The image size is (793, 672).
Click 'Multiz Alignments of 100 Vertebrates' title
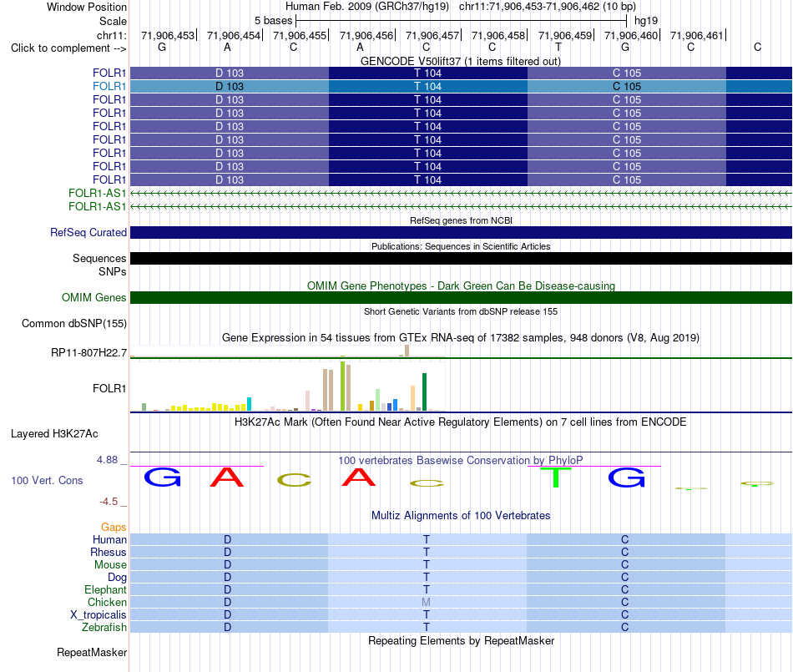point(461,515)
